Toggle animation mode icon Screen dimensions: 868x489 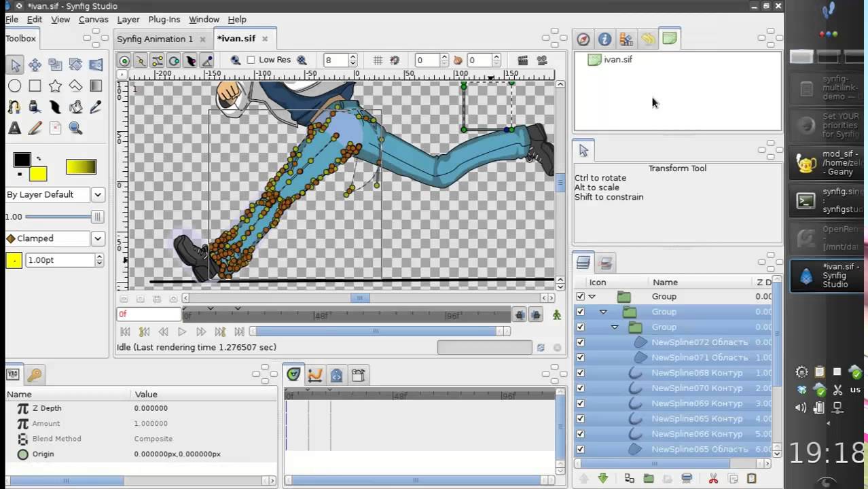(x=557, y=314)
